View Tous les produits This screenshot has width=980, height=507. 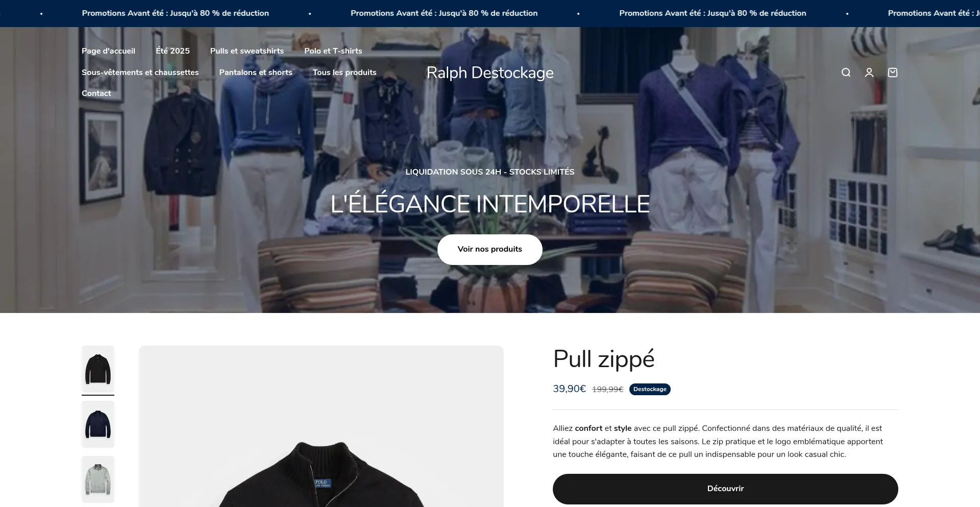tap(345, 73)
